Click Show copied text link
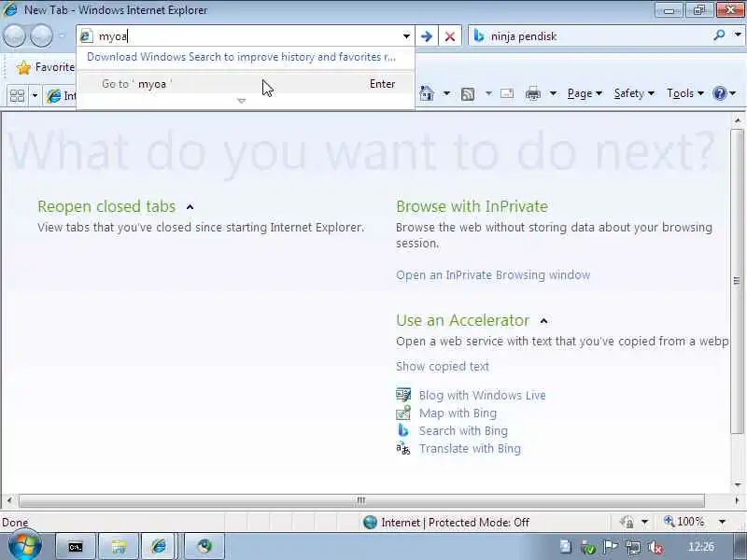747x560 pixels. point(443,366)
